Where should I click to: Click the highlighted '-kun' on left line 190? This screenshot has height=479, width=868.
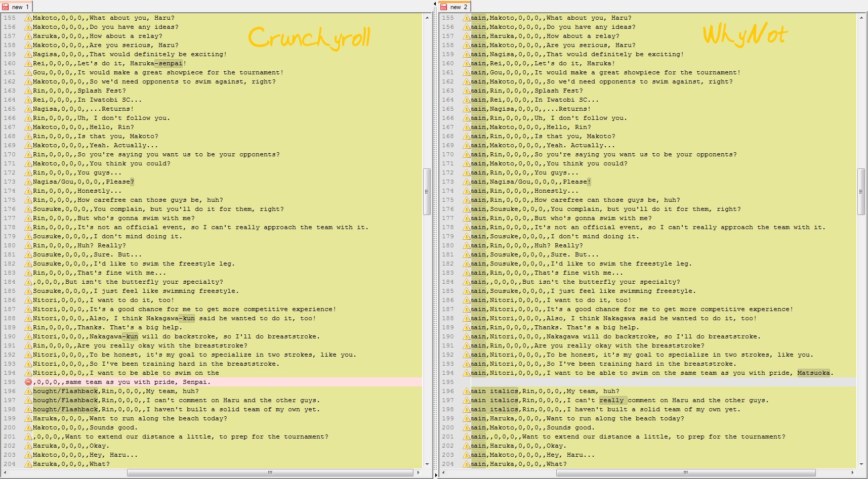(130, 336)
